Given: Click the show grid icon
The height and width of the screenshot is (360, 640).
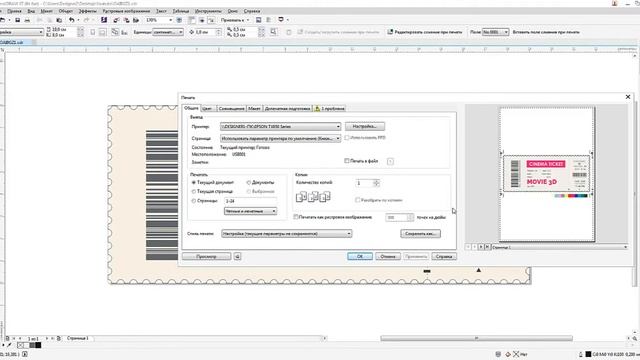Looking at the screenshot, I should 202,20.
